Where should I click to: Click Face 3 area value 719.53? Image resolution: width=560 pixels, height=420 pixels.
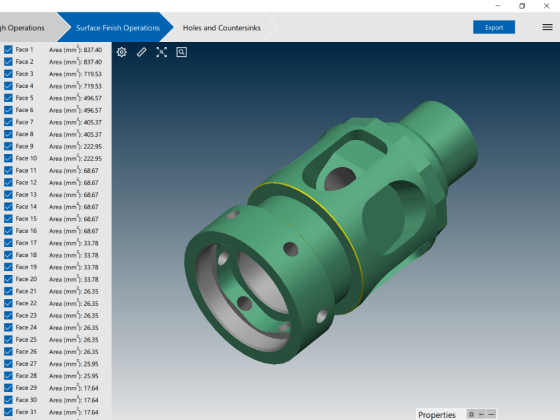pyautogui.click(x=93, y=74)
